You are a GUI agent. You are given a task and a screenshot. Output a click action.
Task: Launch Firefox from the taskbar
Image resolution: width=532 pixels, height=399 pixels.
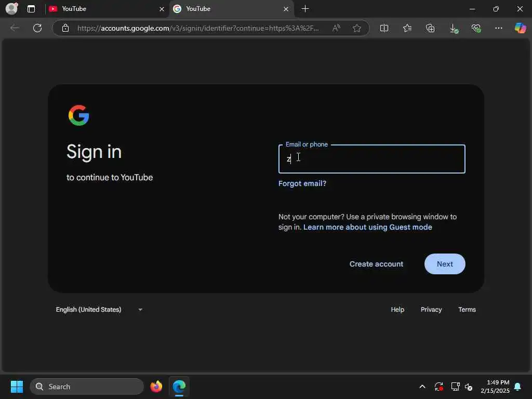pos(156,387)
